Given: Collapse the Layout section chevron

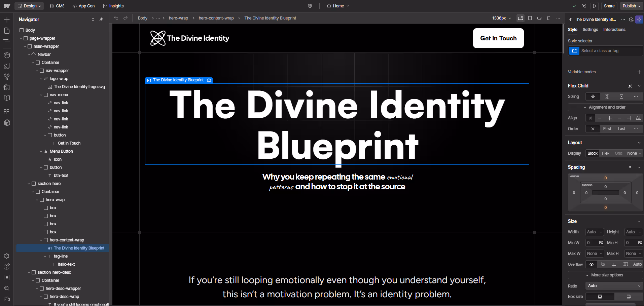Looking at the screenshot, I should tap(639, 143).
